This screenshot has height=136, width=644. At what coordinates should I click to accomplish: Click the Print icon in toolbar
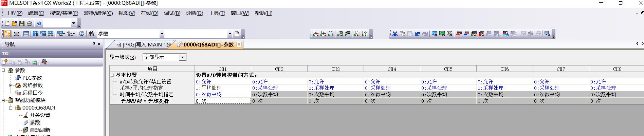[x=30, y=23]
